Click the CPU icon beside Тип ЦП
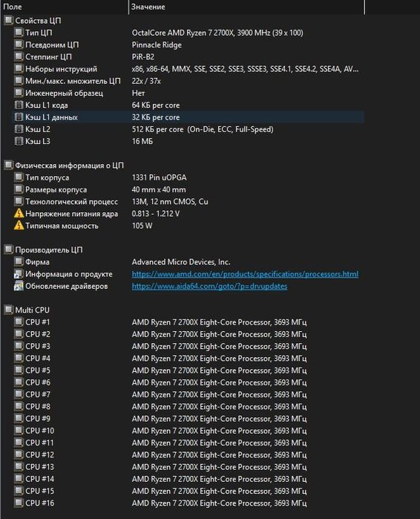 coord(19,33)
